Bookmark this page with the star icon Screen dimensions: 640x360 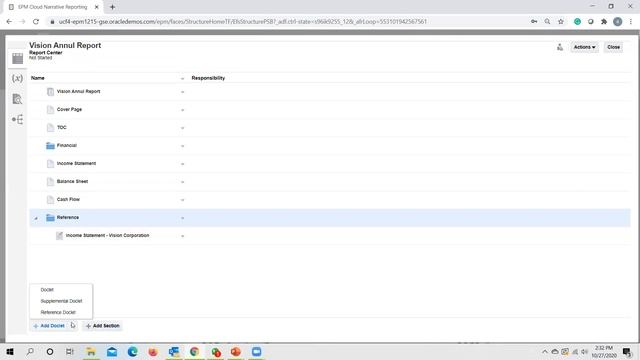click(x=561, y=22)
